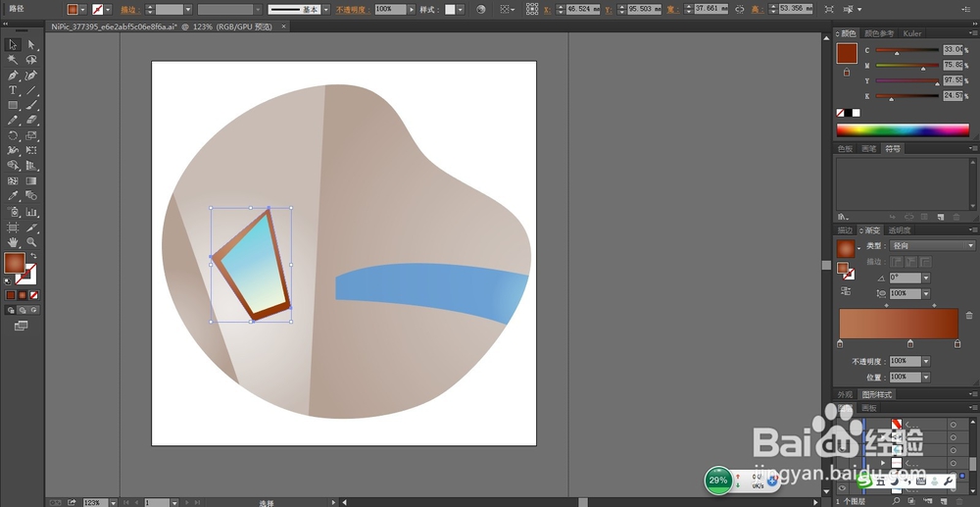Open gradient angle dropdown
Image resolution: width=980 pixels, height=507 pixels.
click(x=926, y=278)
